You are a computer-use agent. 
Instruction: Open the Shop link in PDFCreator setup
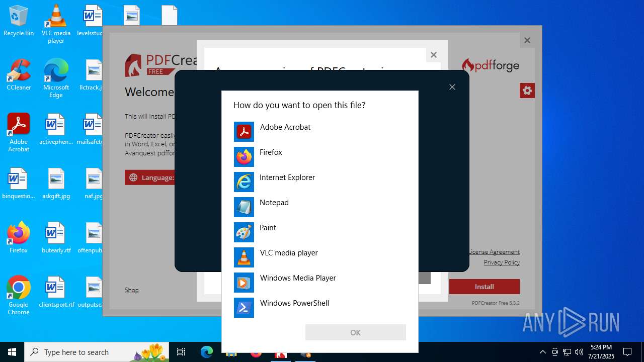pyautogui.click(x=132, y=290)
